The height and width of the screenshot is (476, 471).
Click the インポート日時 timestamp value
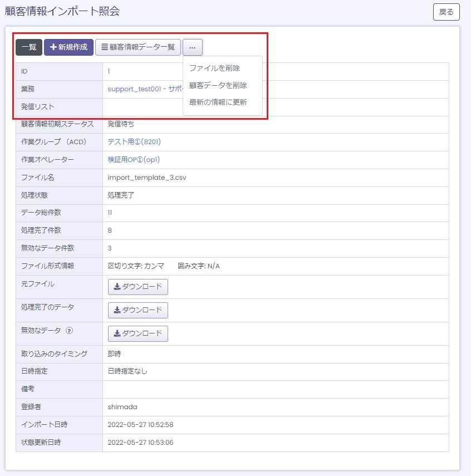(x=140, y=425)
